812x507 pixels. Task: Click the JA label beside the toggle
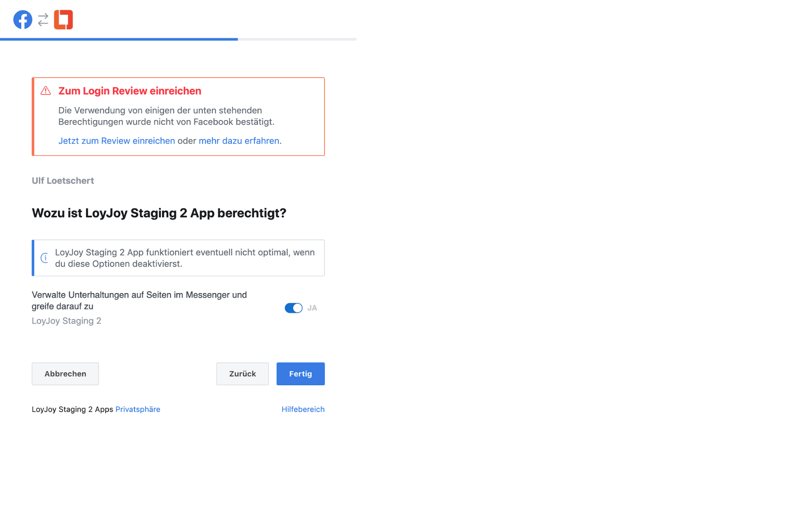point(312,308)
